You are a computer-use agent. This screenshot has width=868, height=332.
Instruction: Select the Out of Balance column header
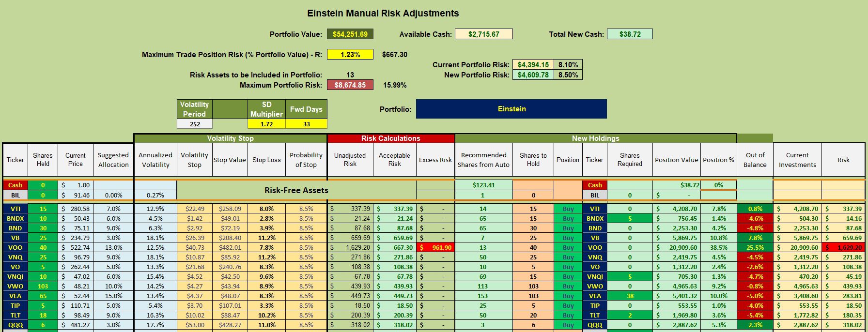[755, 160]
